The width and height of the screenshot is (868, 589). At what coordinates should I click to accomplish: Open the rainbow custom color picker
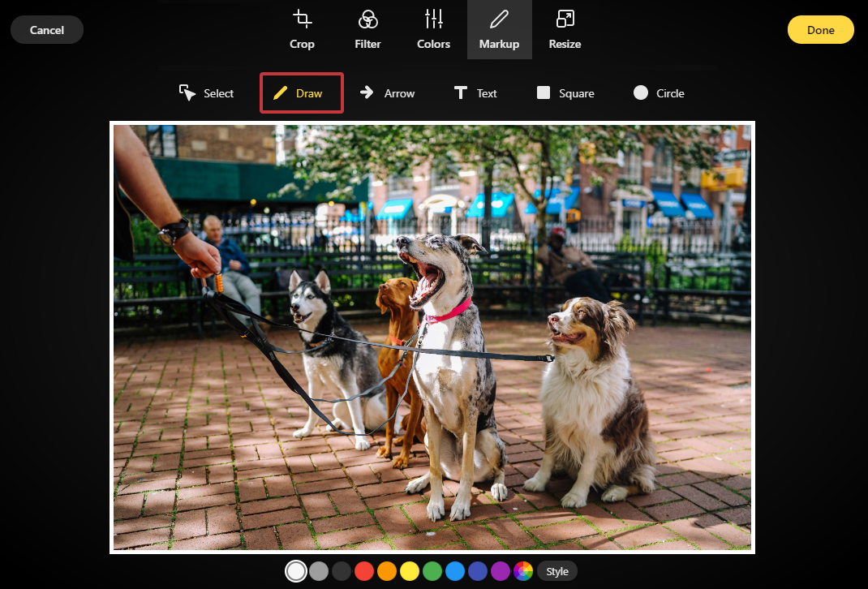(x=523, y=571)
